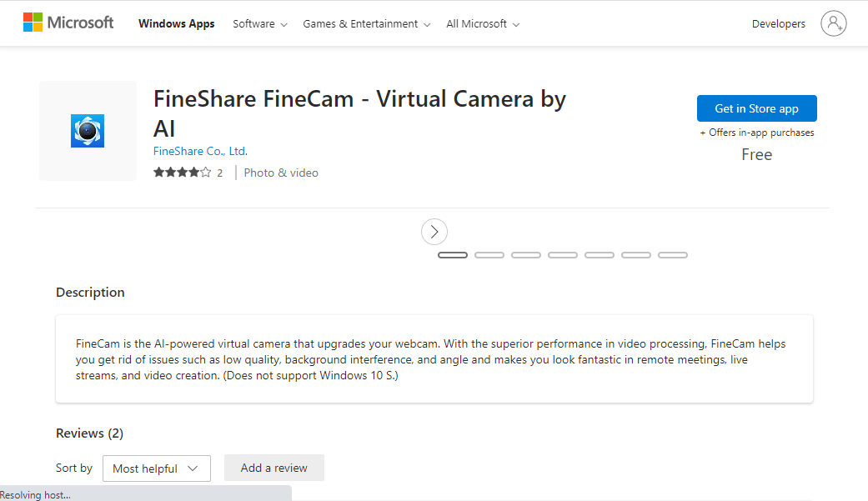Click Add a review button
Viewport: 868px width, 501px height.
tap(274, 468)
